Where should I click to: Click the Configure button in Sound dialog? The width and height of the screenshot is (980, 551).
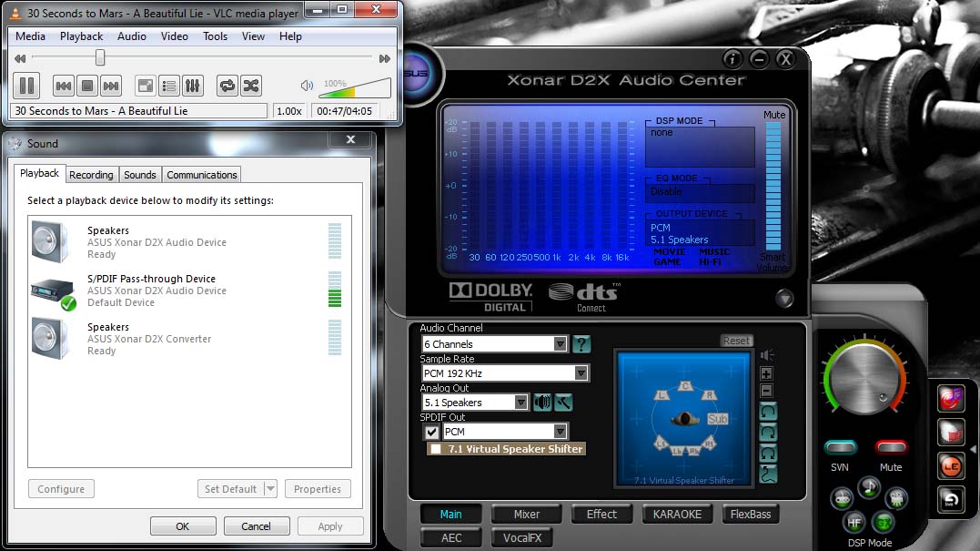click(61, 488)
